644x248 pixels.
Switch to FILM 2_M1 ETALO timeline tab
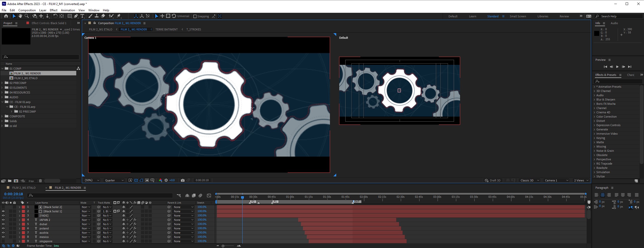pos(24,188)
